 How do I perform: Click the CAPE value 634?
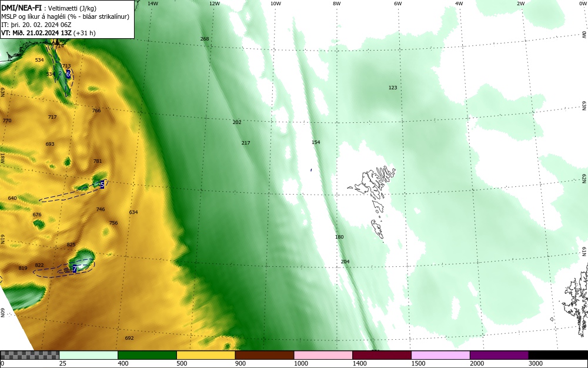133,212
